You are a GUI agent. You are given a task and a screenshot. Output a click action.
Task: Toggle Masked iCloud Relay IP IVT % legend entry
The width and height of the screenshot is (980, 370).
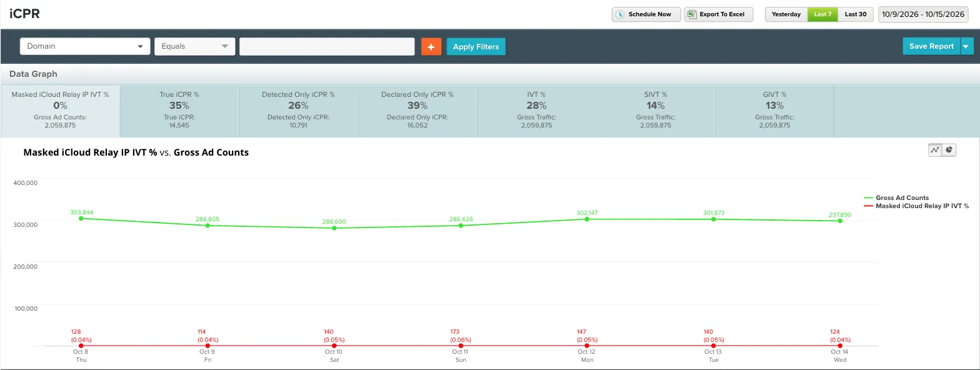pos(916,206)
